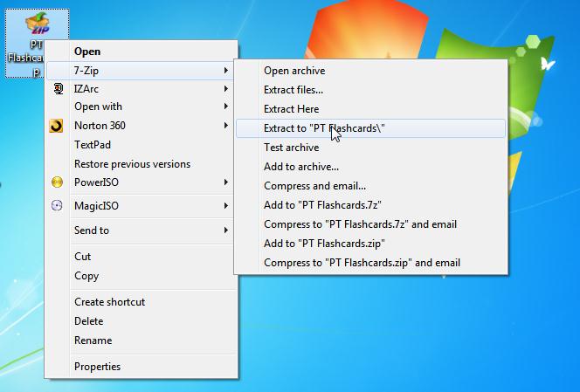
Task: Select Extract to "PT Flashcards\"
Action: pos(370,128)
